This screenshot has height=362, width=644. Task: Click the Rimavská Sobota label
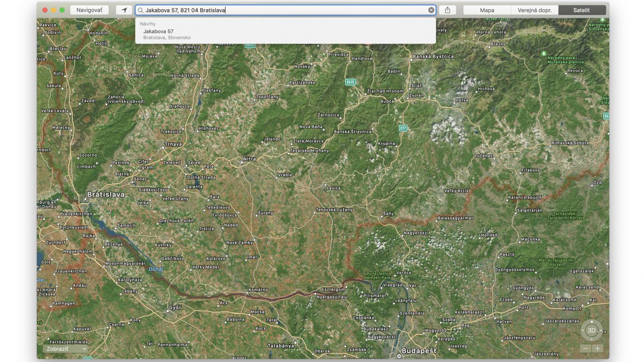click(570, 143)
